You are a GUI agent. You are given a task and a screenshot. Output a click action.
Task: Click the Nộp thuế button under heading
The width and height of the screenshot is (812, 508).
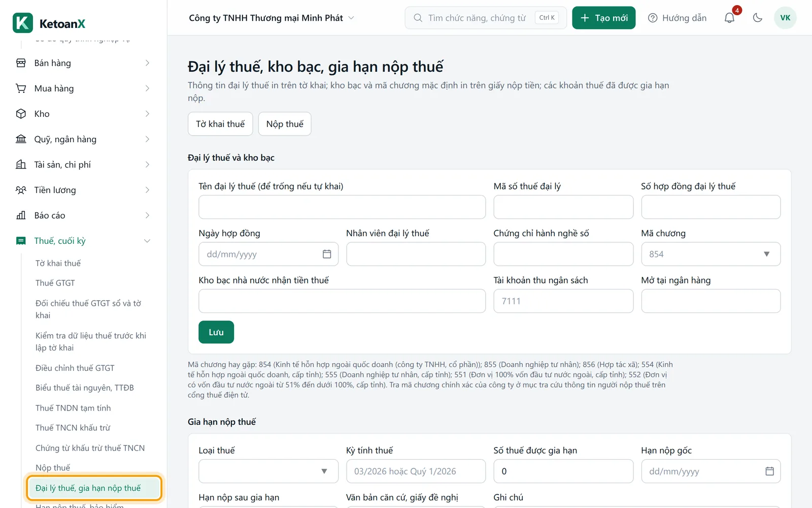click(285, 124)
